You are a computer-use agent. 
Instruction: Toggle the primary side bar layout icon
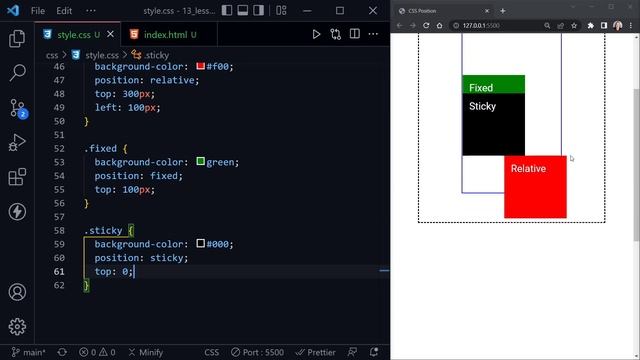coord(227,10)
